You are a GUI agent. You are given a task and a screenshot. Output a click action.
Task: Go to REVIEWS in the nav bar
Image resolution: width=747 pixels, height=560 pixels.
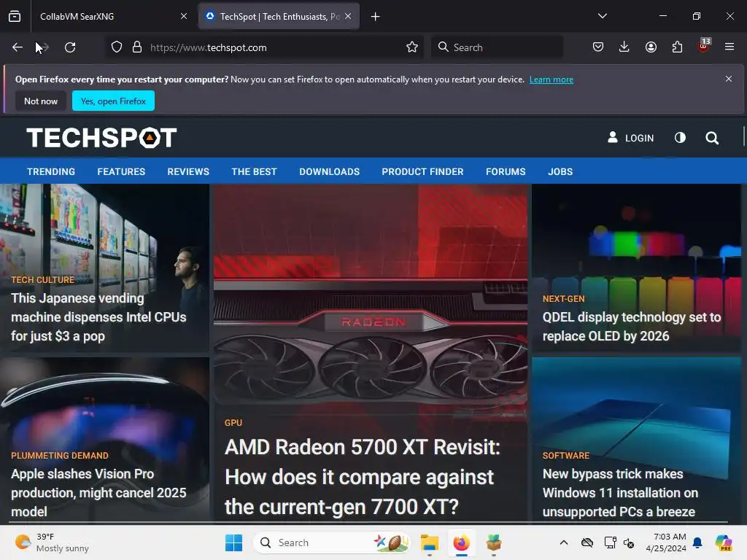point(188,171)
